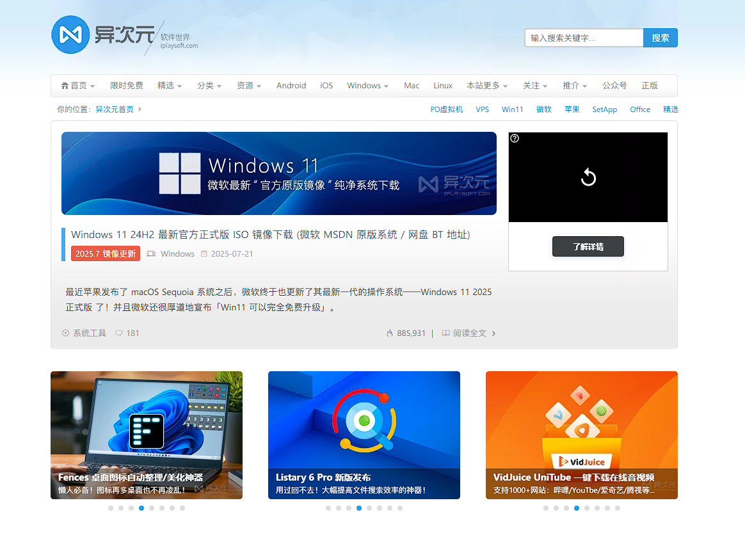745x560 pixels.
Task: Click the comments bubble icon beside 181
Action: click(x=119, y=333)
